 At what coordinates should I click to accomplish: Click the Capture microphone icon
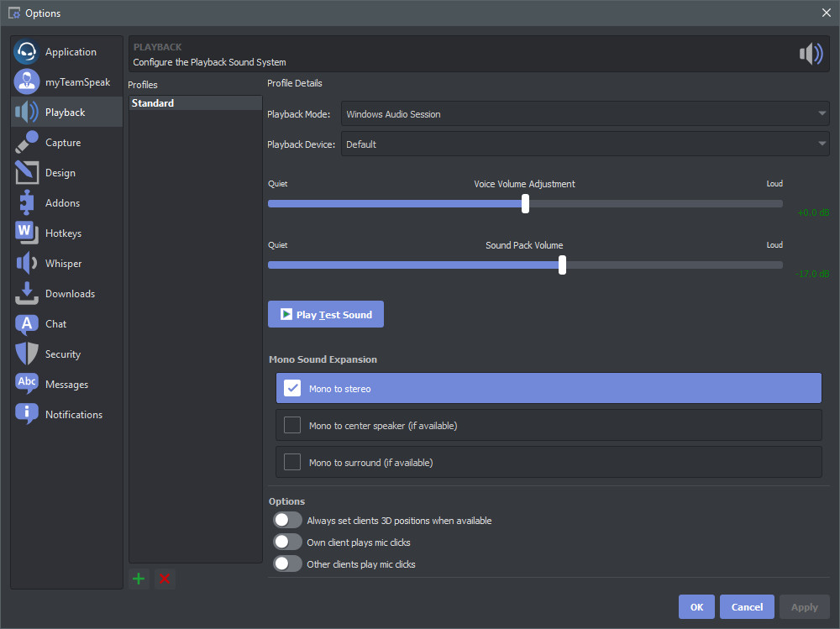26,142
